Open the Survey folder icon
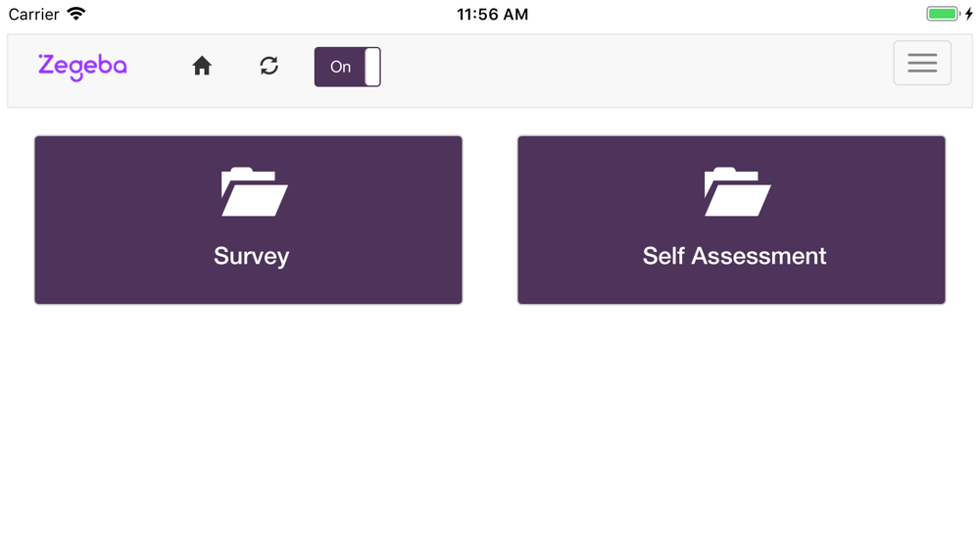 (x=255, y=192)
